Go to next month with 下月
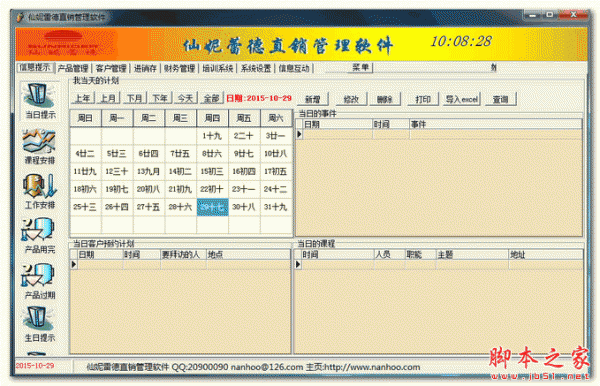Viewport: 600px width, 386px height. (x=134, y=98)
